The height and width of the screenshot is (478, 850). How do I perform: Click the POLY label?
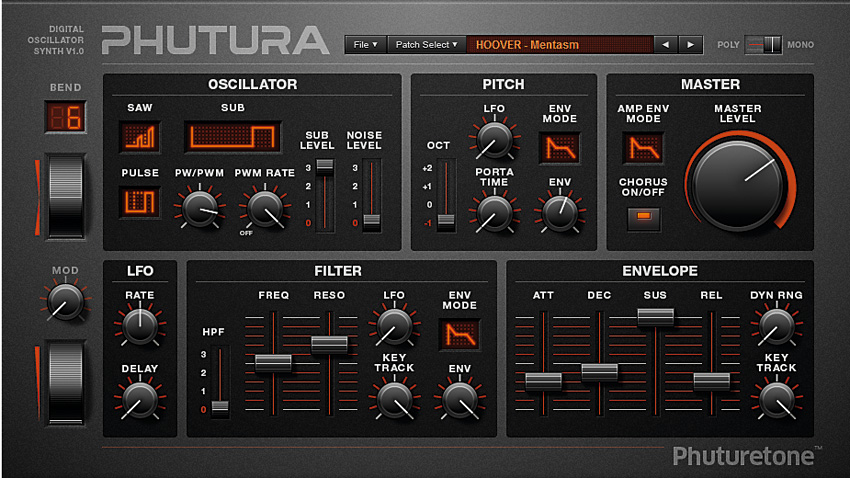click(728, 45)
